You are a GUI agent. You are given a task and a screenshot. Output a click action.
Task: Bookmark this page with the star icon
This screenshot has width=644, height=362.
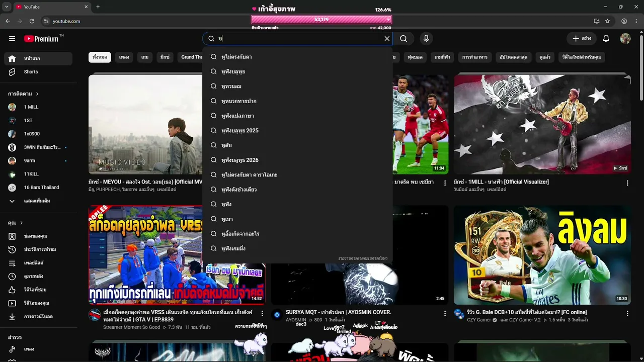point(607,21)
